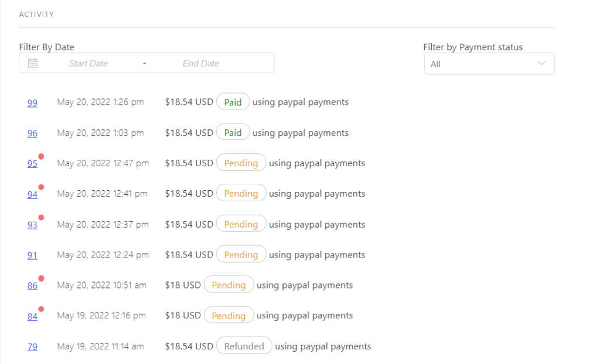Click the chevron arrow in All dropdown
The height and width of the screenshot is (364, 600).
pos(541,63)
